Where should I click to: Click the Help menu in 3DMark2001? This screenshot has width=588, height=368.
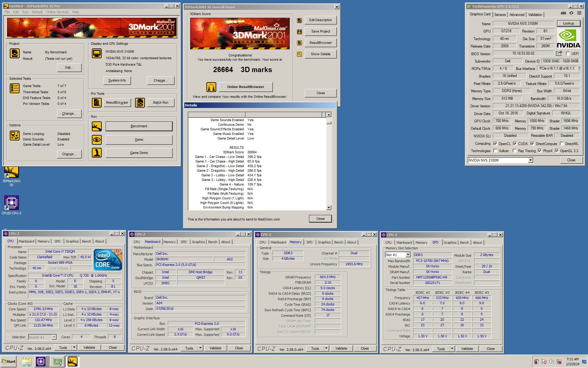[x=75, y=12]
